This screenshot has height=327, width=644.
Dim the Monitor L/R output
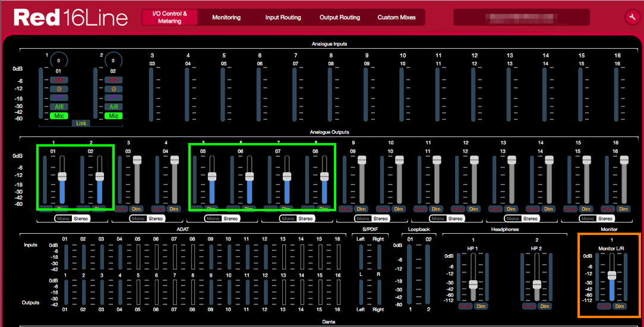(x=620, y=306)
